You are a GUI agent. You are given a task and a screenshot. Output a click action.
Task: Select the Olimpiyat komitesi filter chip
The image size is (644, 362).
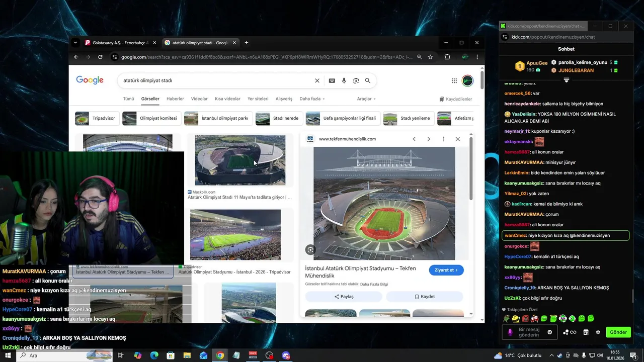click(x=151, y=119)
